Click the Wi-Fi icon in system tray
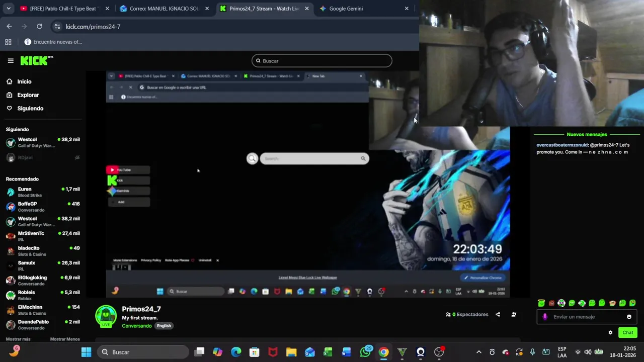 pos(578,352)
